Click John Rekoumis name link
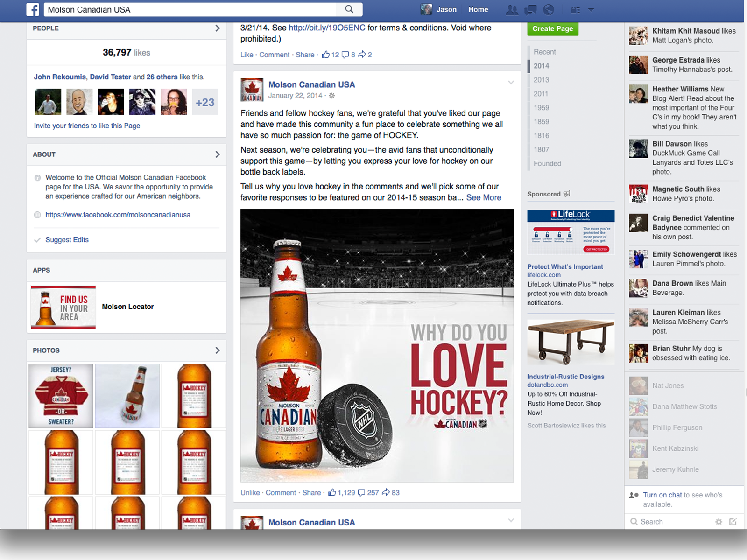Image resolution: width=747 pixels, height=560 pixels. 60,77
